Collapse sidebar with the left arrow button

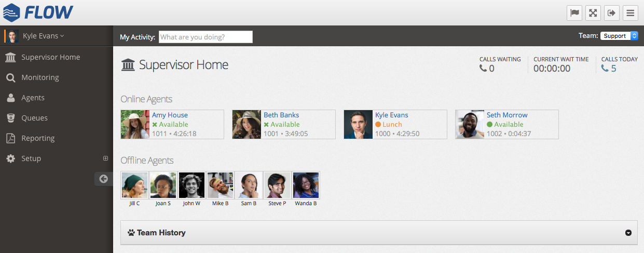tap(103, 179)
